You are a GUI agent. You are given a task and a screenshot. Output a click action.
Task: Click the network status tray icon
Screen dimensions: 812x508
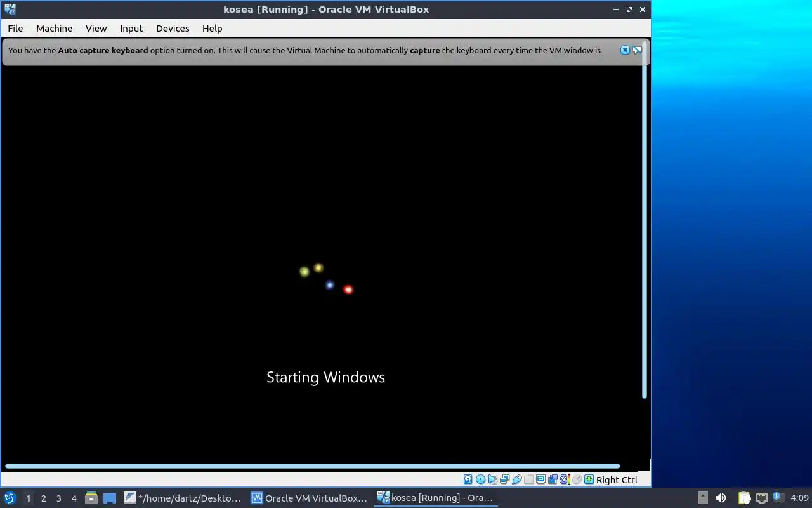pyautogui.click(x=762, y=498)
